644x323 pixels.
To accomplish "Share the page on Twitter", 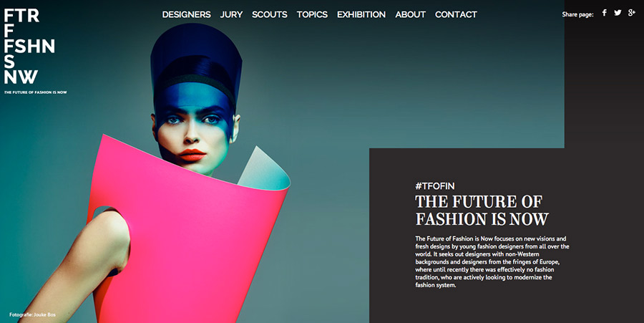I will 618,13.
